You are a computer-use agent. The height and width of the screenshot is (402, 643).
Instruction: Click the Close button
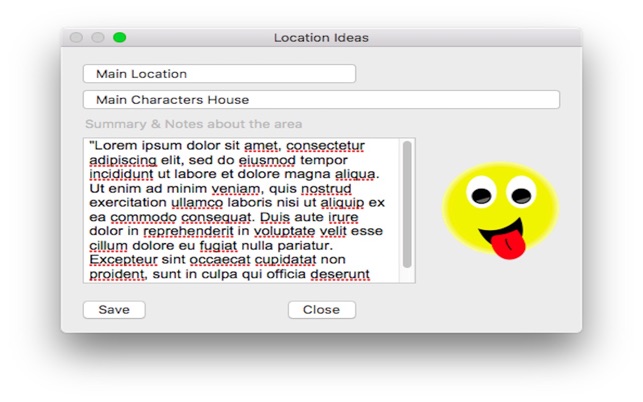coord(322,310)
